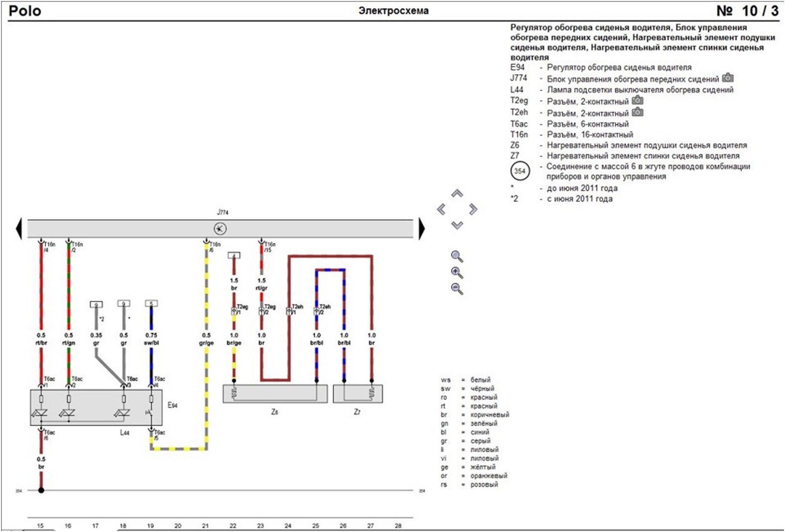Select the E94 seat heating regulator block
Screen dimensions: 785x532
click(96, 407)
